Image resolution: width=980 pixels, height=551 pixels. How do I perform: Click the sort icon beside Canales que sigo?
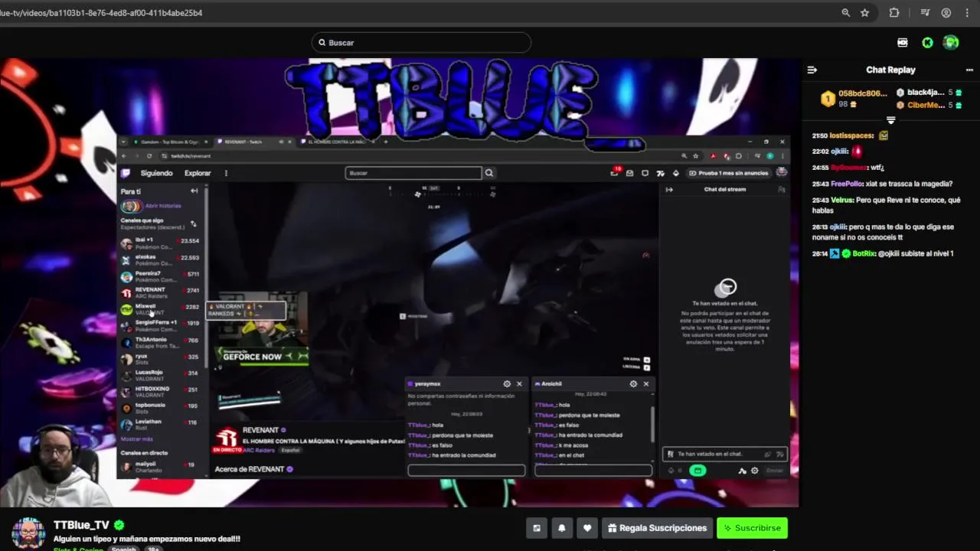[x=193, y=223]
